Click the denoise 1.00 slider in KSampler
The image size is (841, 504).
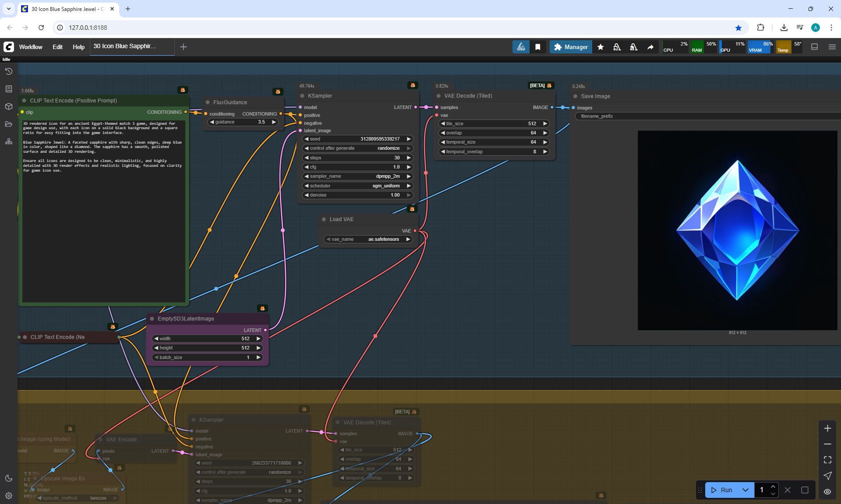357,195
